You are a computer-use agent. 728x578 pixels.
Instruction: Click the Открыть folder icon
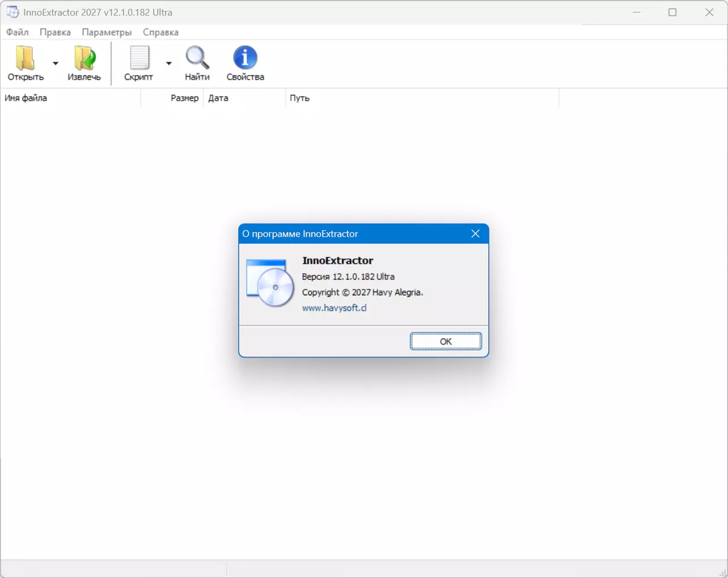(x=26, y=58)
